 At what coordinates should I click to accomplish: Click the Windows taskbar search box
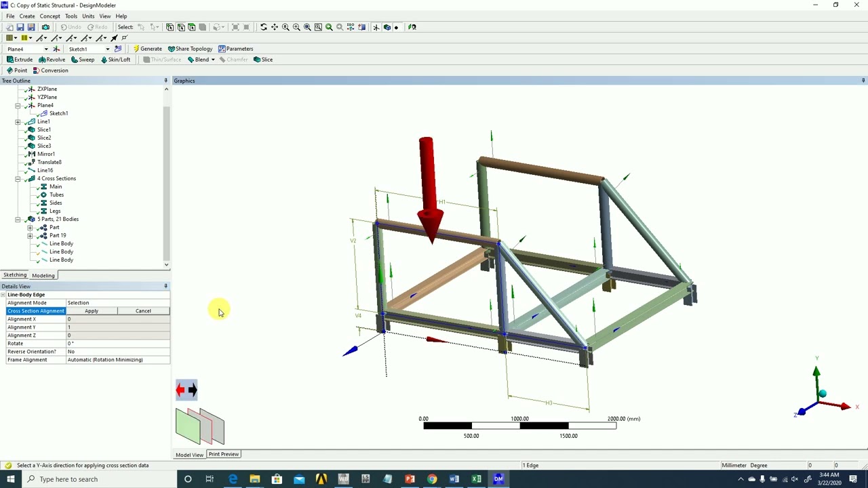99,479
